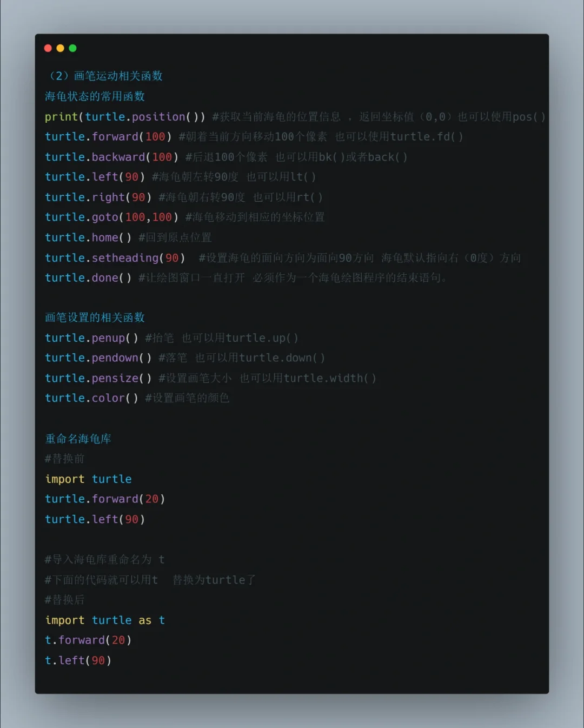Click the code 'turtle.forward(20)'
Image resolution: width=584 pixels, height=728 pixels.
coord(105,499)
